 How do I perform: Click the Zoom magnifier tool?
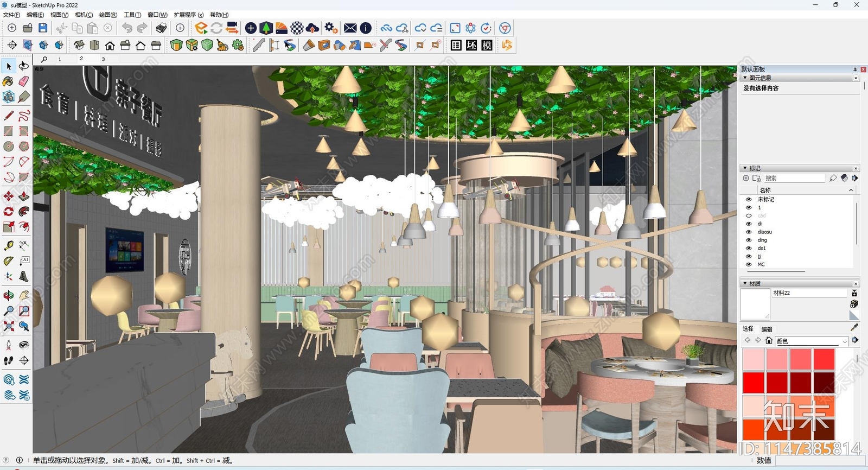(x=9, y=311)
